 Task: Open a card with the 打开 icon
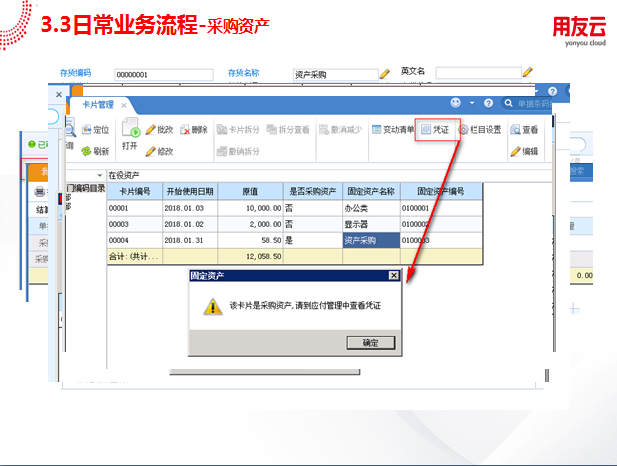click(x=131, y=127)
